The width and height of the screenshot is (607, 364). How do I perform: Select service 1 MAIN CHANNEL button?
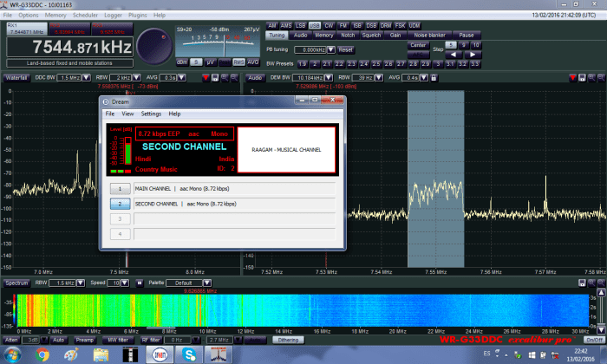[119, 188]
